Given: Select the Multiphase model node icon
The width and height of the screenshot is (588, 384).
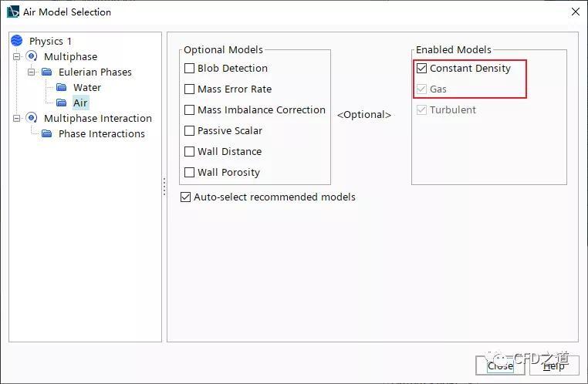Looking at the screenshot, I should tap(32, 56).
